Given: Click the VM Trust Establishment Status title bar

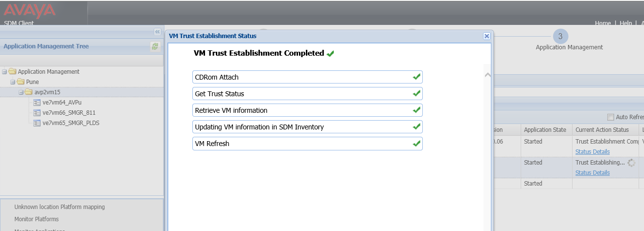Looking at the screenshot, I should 329,36.
